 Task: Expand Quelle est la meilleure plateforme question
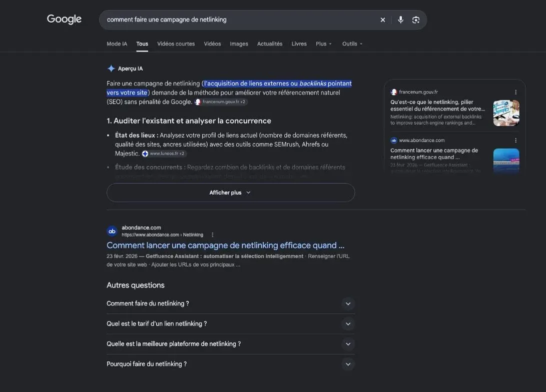coord(231,344)
